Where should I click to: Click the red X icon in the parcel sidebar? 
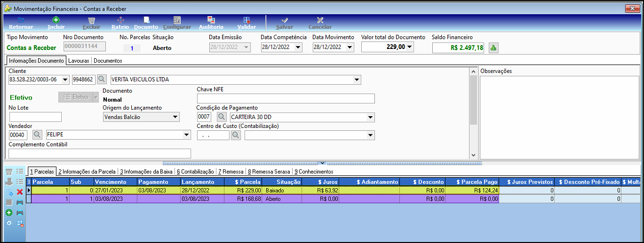(20, 192)
